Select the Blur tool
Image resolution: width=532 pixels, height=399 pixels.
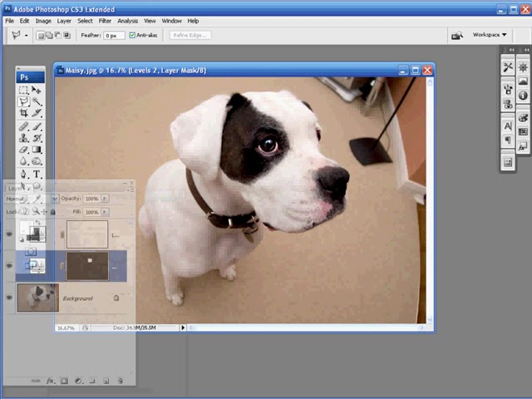point(23,161)
